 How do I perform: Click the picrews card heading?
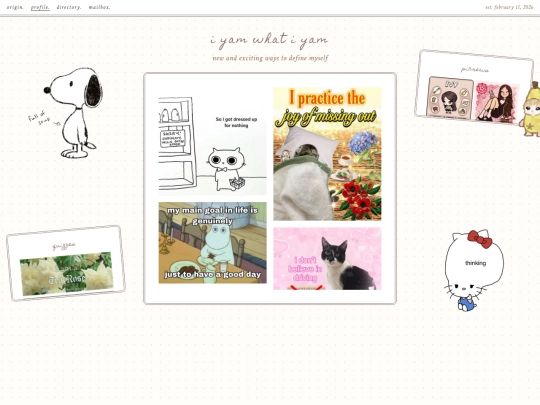click(x=475, y=70)
